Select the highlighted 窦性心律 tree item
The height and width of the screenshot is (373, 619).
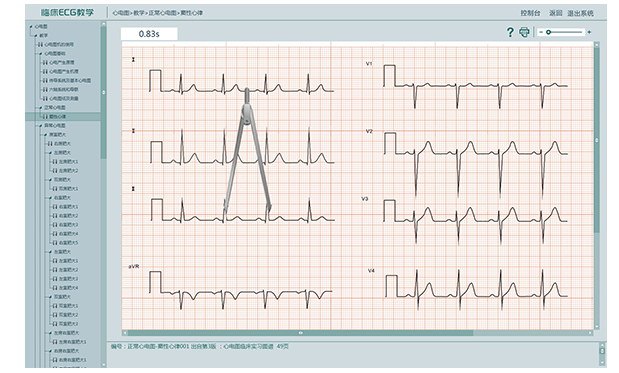[63, 116]
